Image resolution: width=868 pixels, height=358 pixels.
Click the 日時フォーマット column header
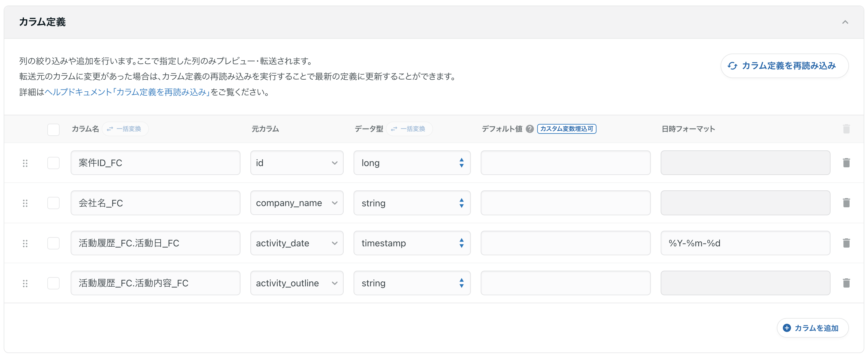click(688, 129)
